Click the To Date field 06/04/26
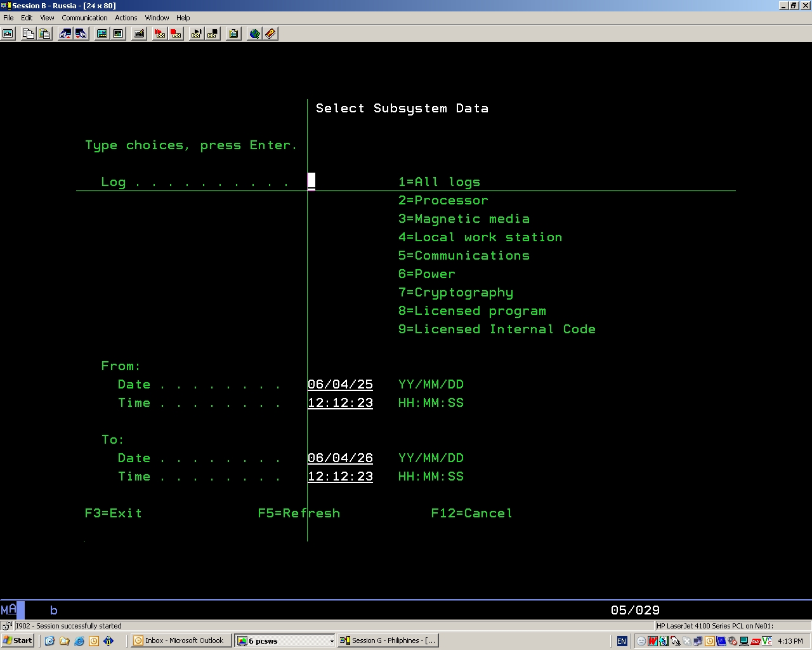The height and width of the screenshot is (650, 812). [340, 458]
